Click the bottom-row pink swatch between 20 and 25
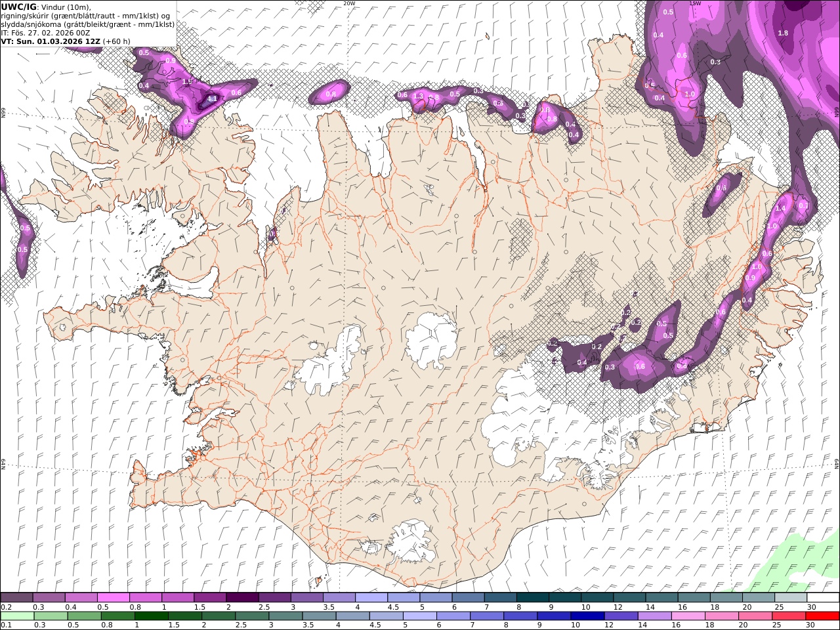Screen dimensions: 840x630 [x=755, y=616]
